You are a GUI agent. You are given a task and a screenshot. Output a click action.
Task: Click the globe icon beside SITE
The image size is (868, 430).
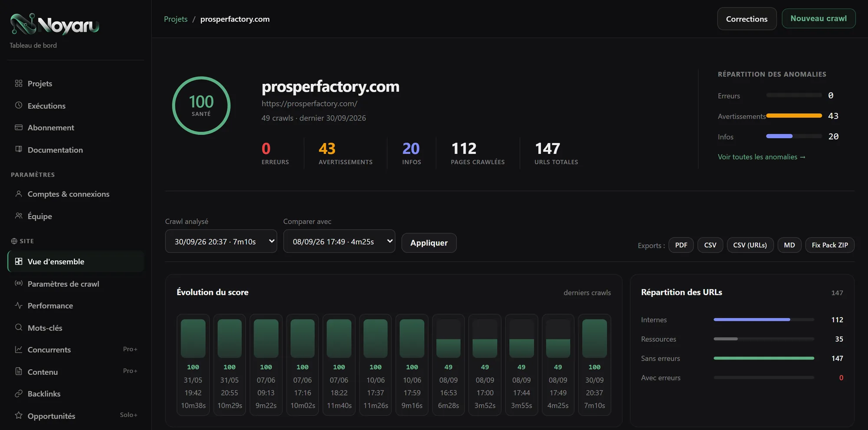click(x=14, y=241)
